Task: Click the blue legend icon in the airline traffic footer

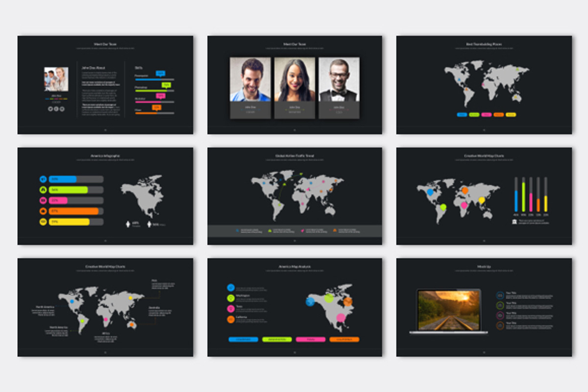Action: (x=238, y=230)
